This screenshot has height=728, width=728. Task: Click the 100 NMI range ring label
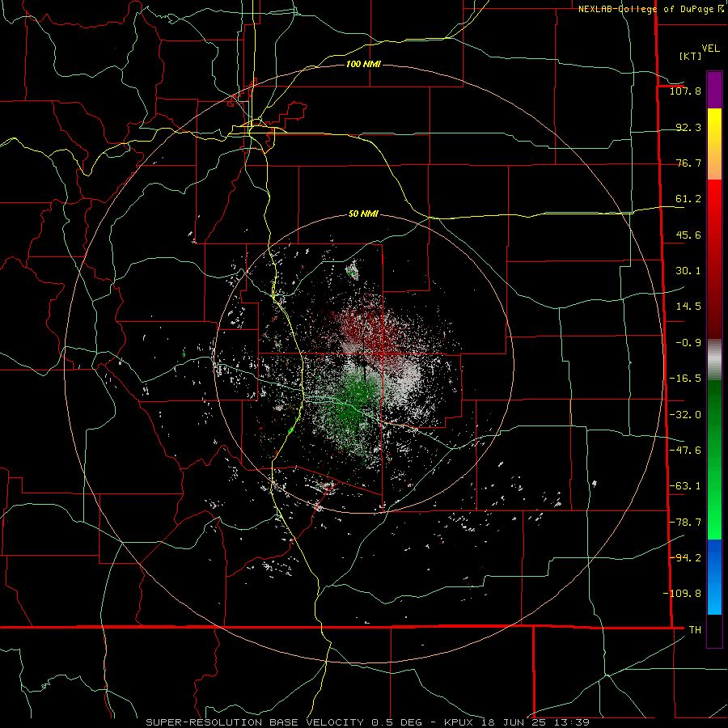363,64
